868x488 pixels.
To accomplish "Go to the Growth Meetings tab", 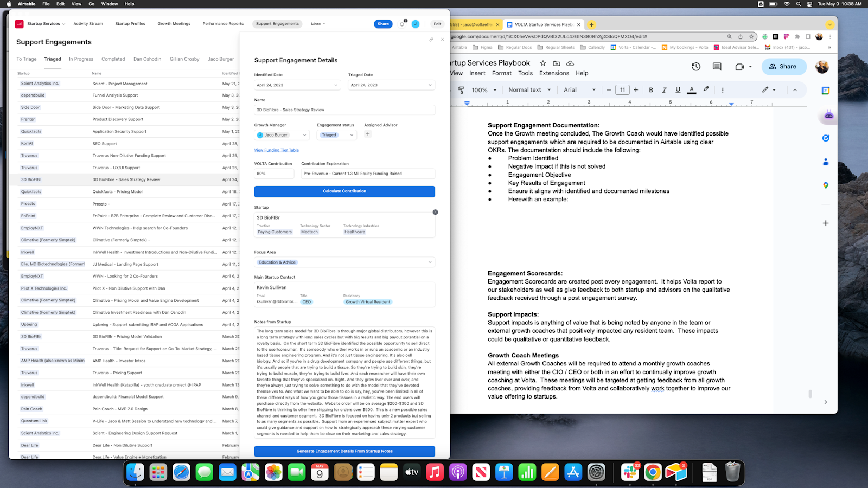I will point(174,24).
